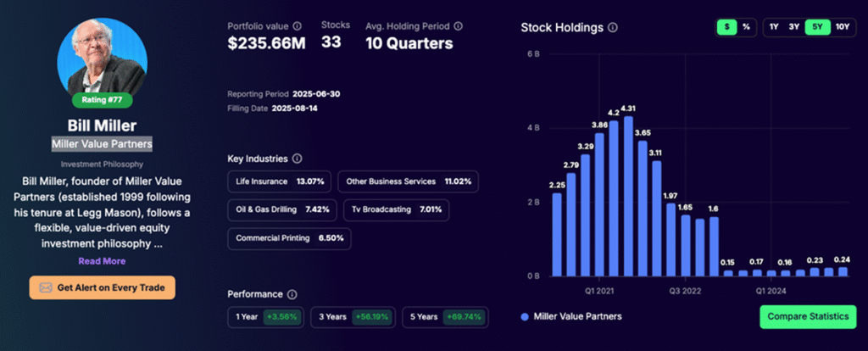
Task: Click the chart bar labeled 3.65
Action: point(643,209)
